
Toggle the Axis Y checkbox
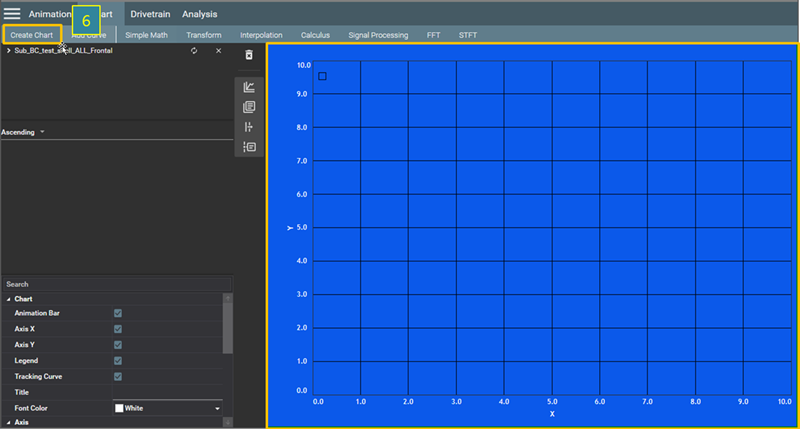118,345
